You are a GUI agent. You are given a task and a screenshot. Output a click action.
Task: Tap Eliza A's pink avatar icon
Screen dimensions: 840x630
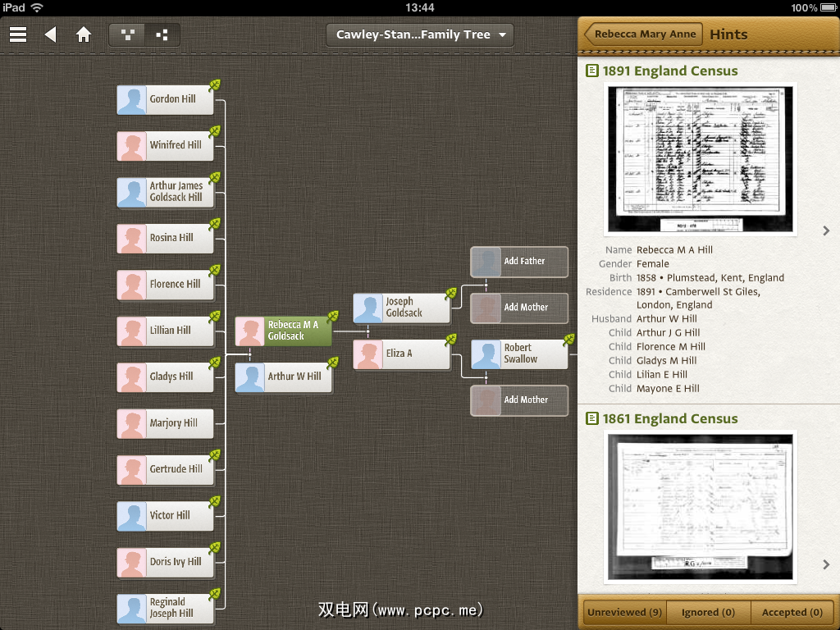[368, 354]
